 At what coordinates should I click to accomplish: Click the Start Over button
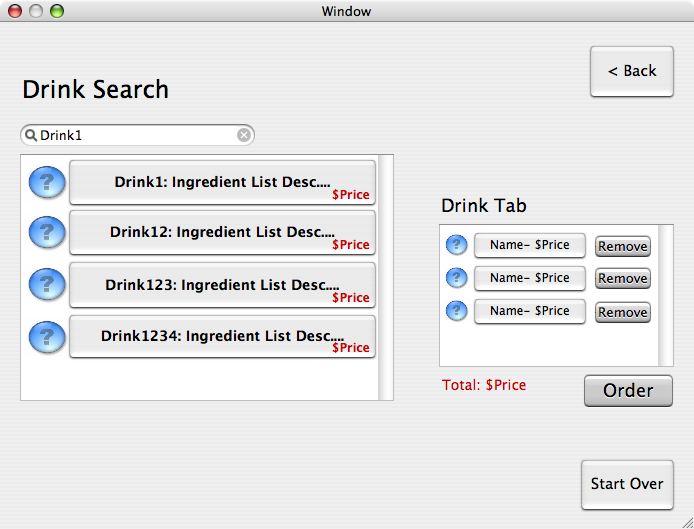627,484
